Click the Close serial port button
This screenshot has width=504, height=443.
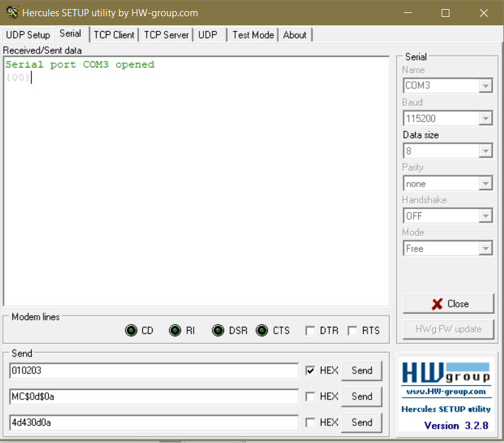click(448, 303)
